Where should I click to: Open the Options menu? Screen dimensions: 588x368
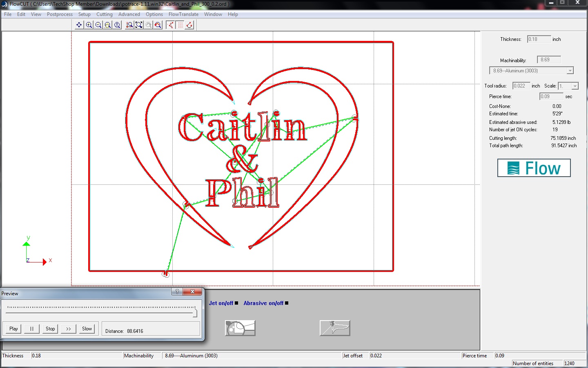coord(154,14)
